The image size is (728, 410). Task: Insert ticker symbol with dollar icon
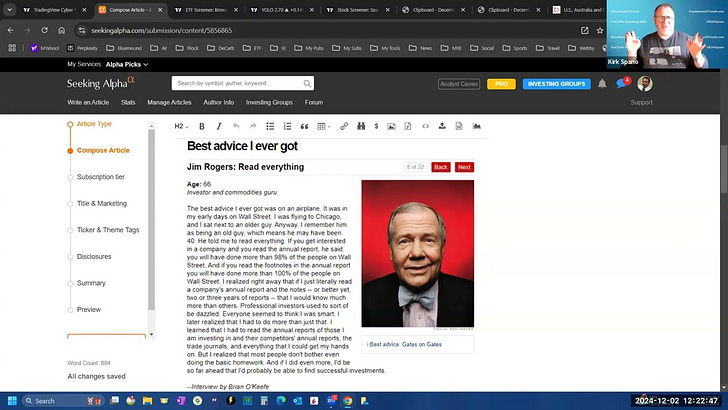(376, 126)
